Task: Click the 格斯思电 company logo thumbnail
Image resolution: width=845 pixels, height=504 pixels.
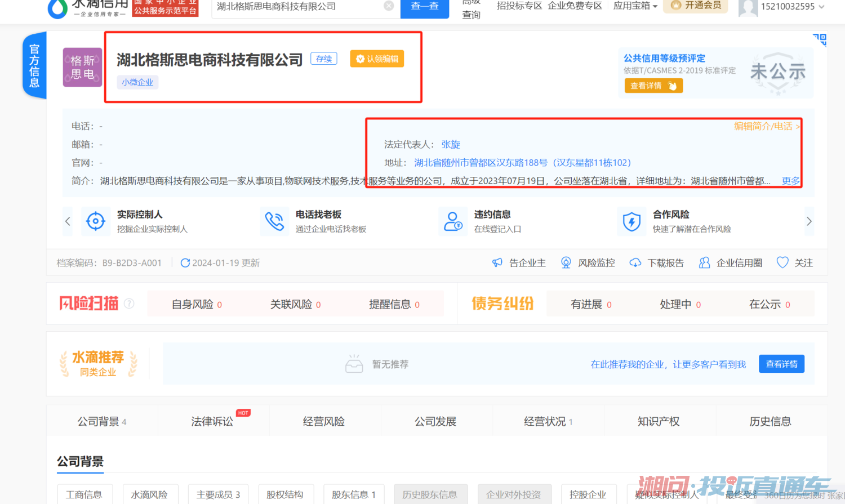Action: point(82,67)
